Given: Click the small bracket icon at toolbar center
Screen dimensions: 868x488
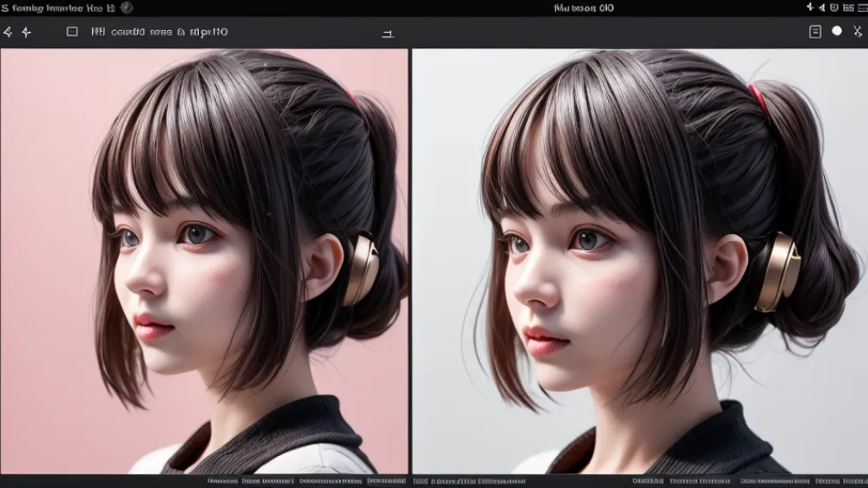Looking at the screenshot, I should coord(387,34).
